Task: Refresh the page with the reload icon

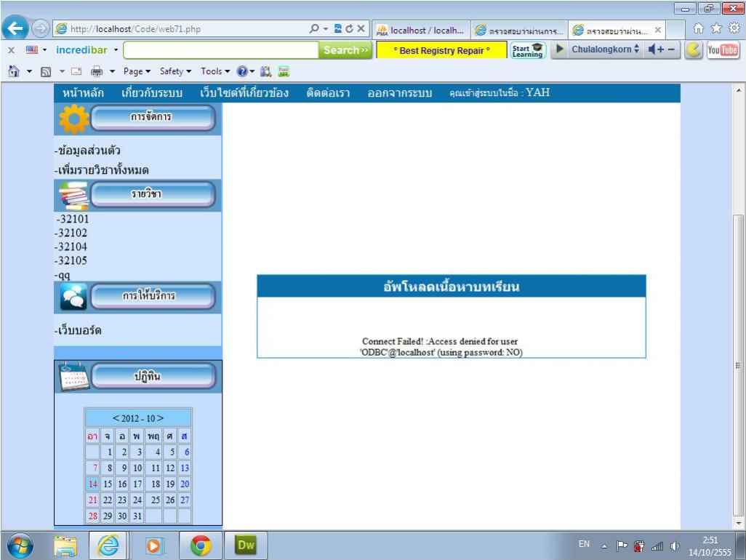Action: click(x=349, y=28)
